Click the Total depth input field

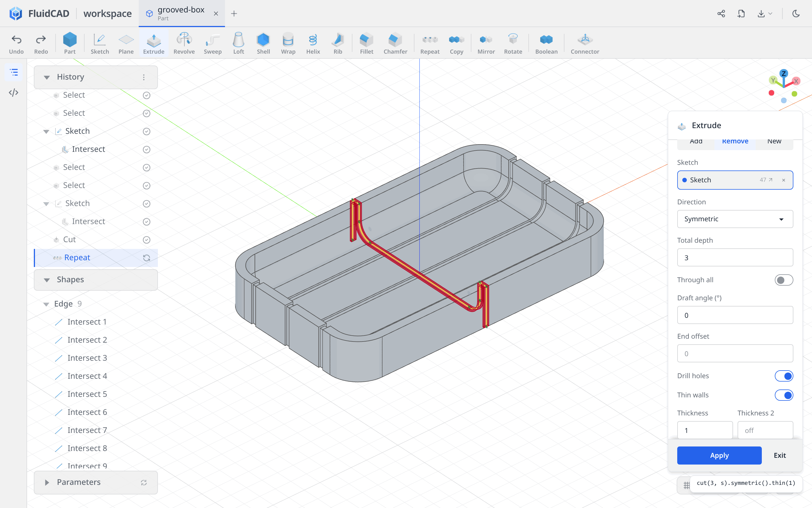[735, 258]
